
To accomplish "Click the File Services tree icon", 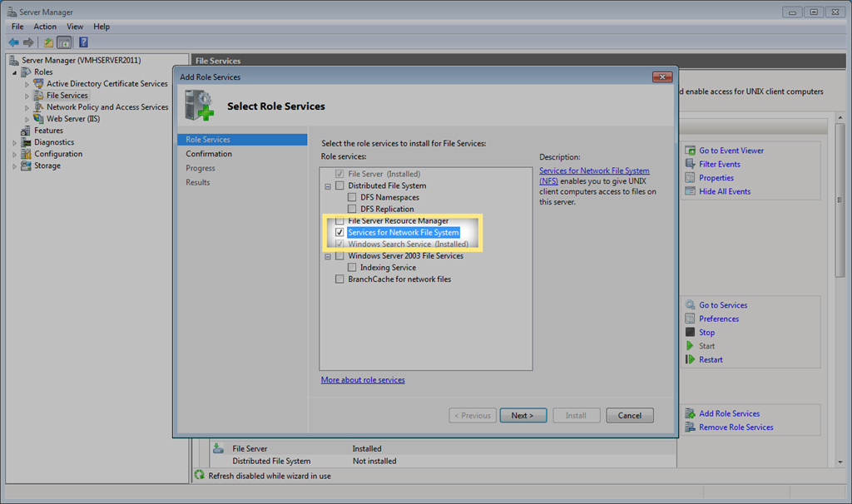I will click(x=38, y=95).
